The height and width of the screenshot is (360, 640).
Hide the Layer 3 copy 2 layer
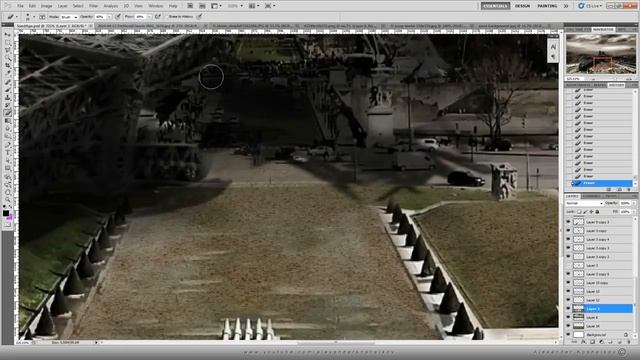click(568, 257)
